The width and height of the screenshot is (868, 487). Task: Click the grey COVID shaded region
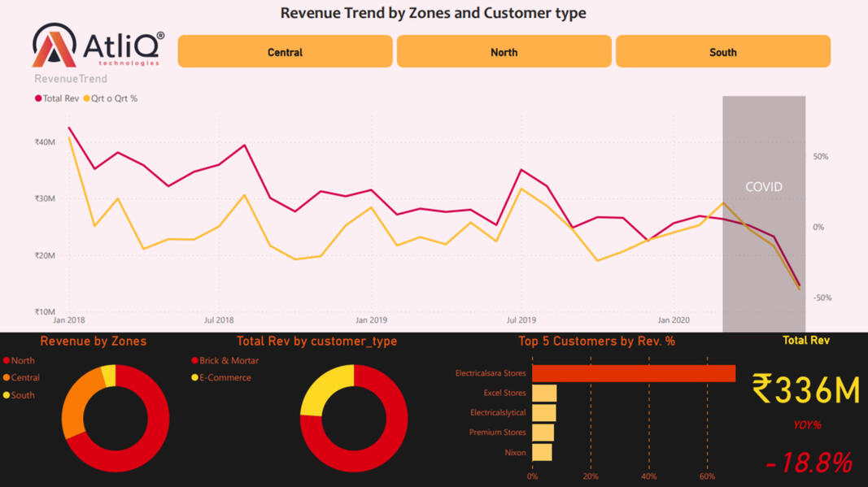[763, 244]
